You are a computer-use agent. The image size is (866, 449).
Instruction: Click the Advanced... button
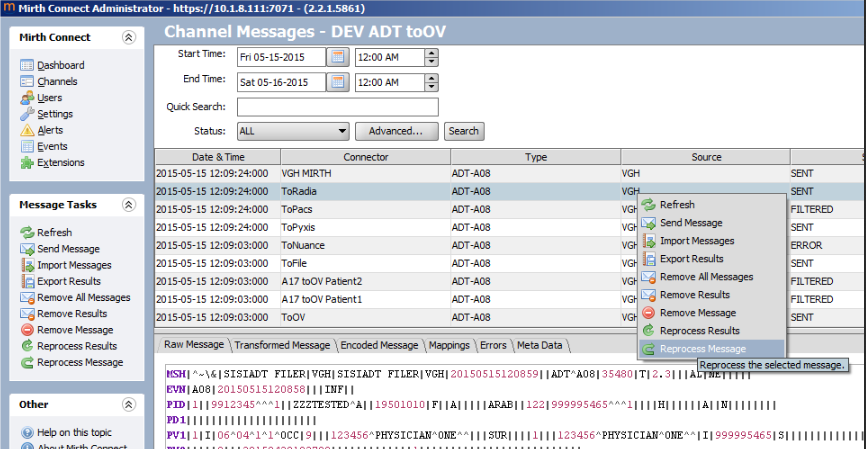click(x=396, y=131)
